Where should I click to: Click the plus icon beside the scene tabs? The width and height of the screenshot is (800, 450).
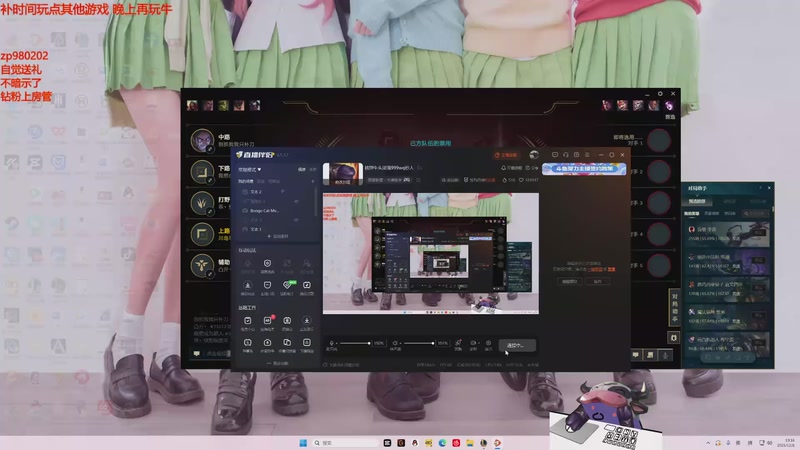313,181
